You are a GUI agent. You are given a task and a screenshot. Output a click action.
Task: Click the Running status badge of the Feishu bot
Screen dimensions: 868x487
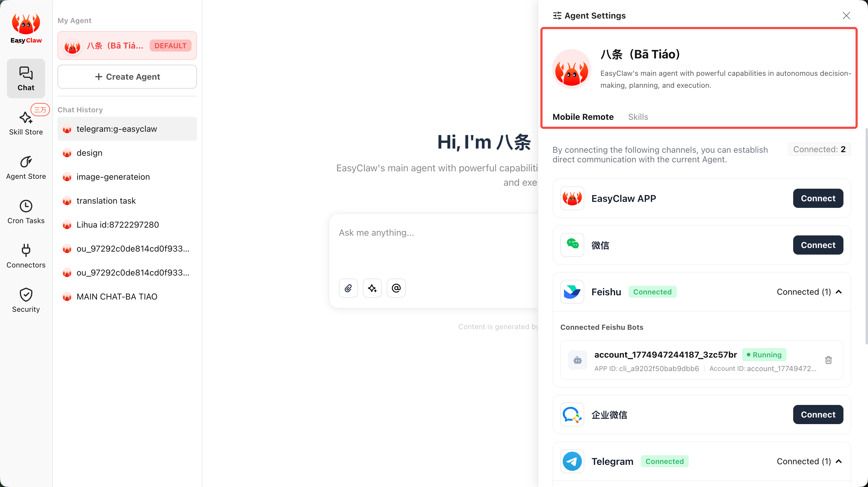tap(764, 354)
